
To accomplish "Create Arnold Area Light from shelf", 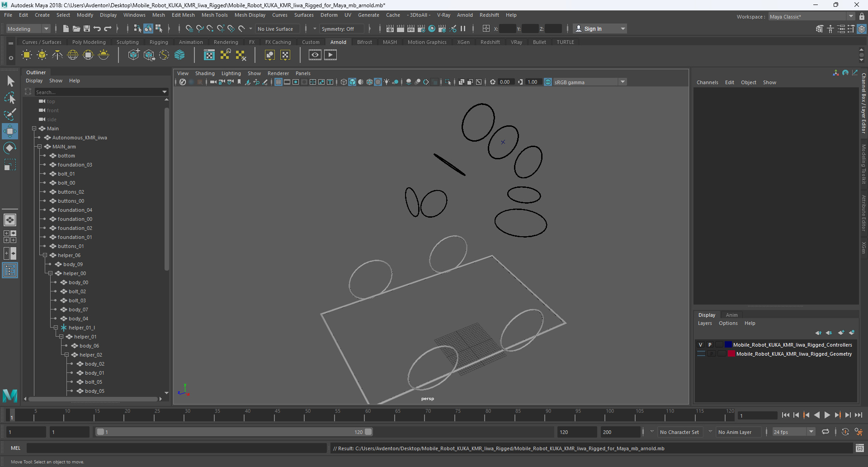I will click(27, 55).
